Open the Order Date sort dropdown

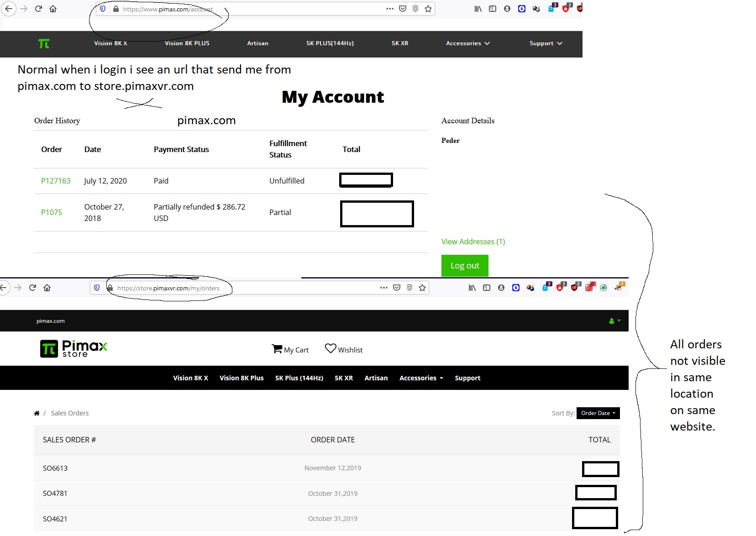598,413
